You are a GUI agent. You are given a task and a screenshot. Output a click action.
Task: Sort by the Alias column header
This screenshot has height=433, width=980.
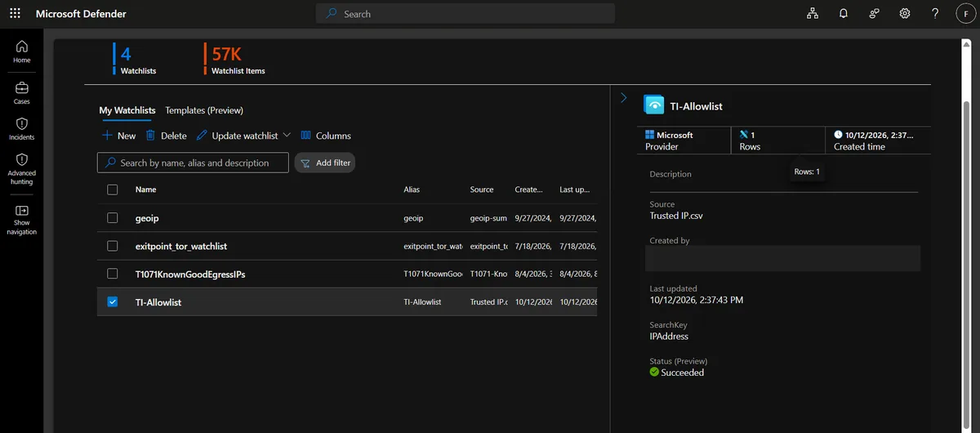point(412,190)
